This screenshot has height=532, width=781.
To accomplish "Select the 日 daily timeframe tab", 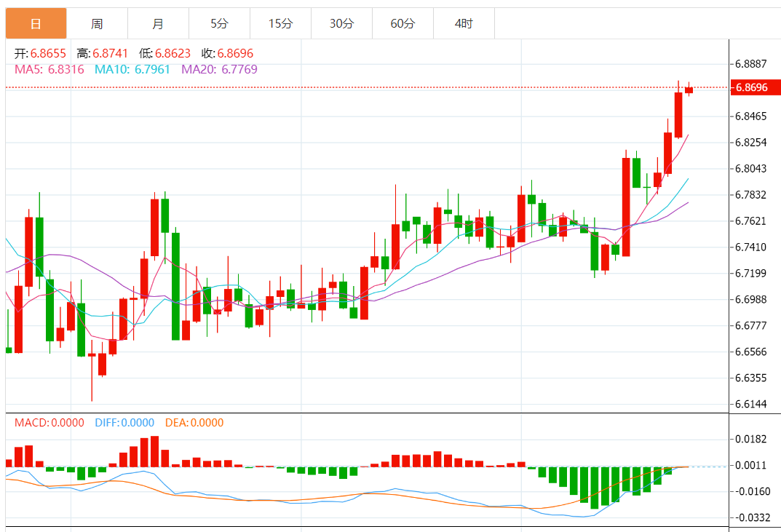I will (x=36, y=23).
